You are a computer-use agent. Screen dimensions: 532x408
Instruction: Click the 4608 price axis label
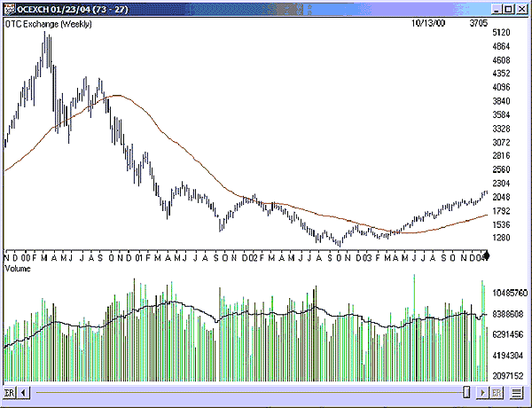(501, 60)
